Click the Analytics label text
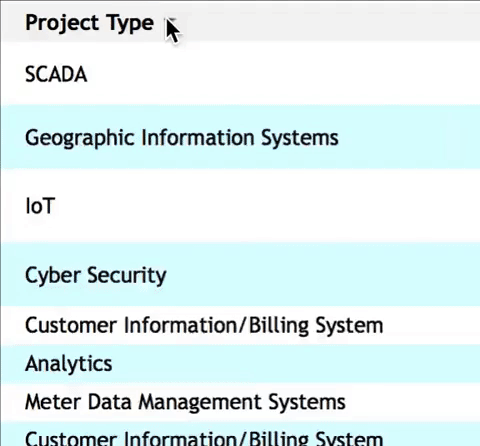This screenshot has height=446, width=480. pyautogui.click(x=68, y=364)
